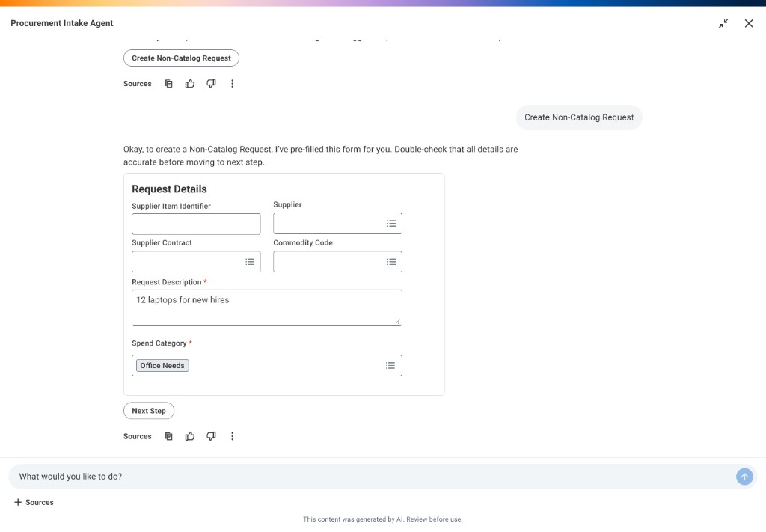Click the 'Spend Category' label
The image size is (766, 532).
click(x=159, y=343)
